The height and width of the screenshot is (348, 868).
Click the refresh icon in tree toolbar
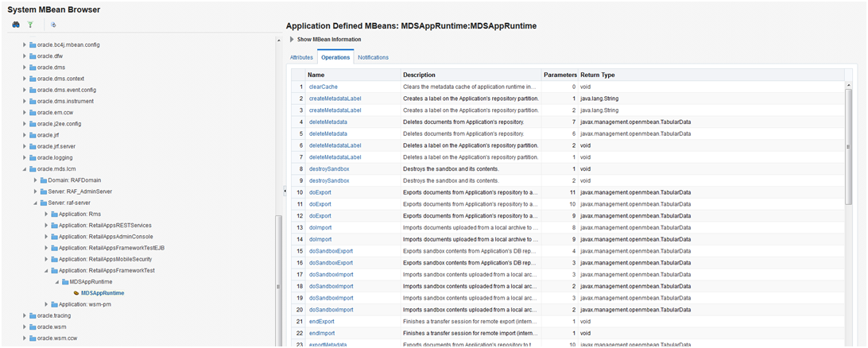click(54, 25)
